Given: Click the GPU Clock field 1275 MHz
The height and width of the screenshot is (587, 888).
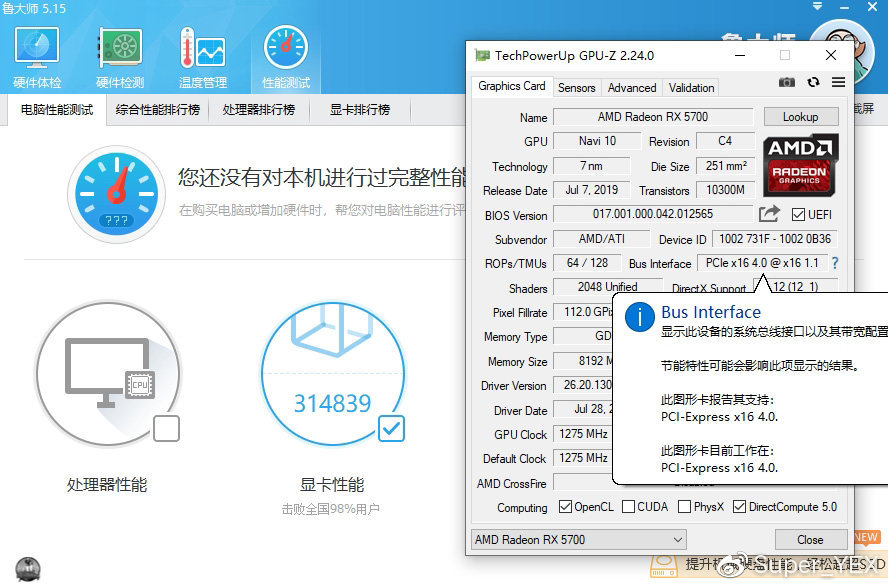Looking at the screenshot, I should point(583,434).
